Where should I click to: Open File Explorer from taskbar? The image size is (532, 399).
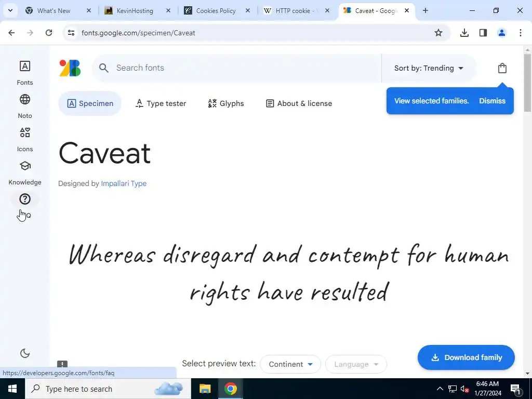click(x=205, y=389)
